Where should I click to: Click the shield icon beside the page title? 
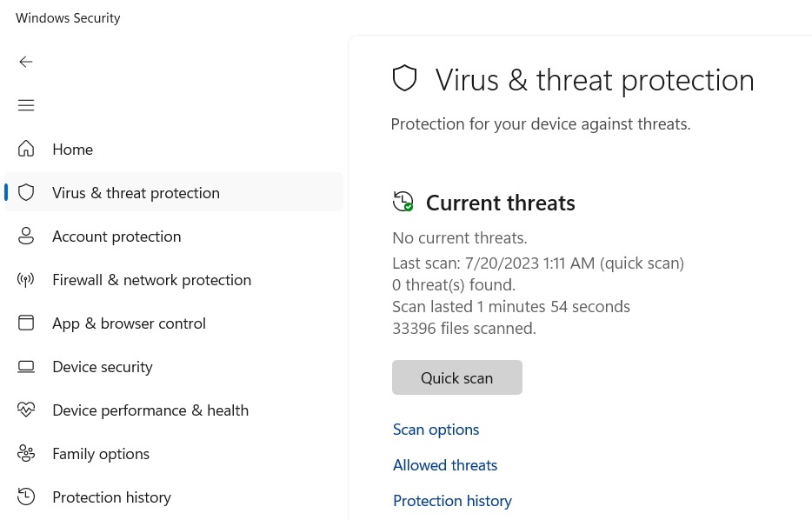[x=405, y=78]
